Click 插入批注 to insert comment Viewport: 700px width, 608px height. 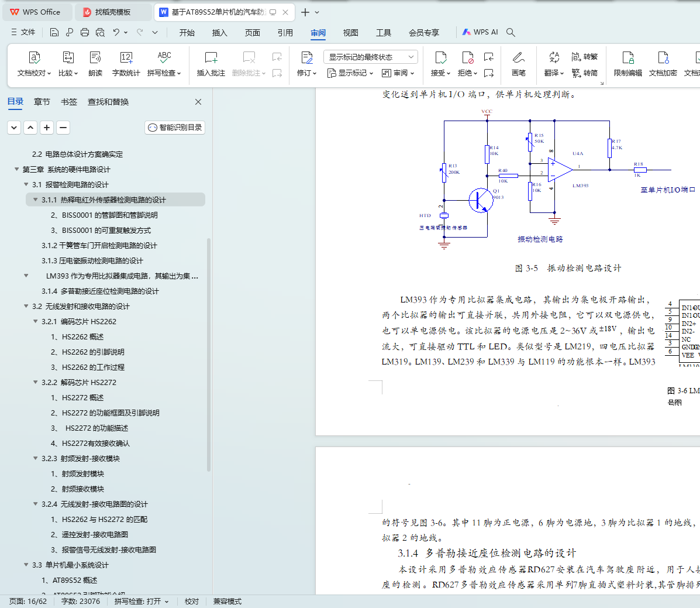click(211, 64)
